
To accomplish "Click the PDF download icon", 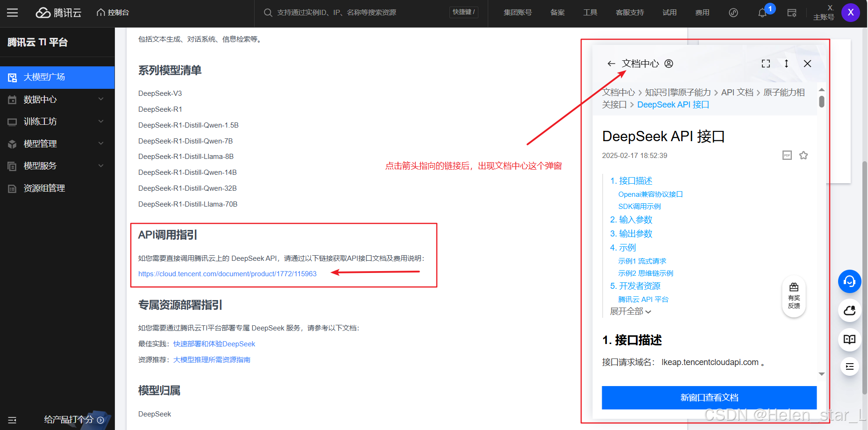I will point(787,155).
